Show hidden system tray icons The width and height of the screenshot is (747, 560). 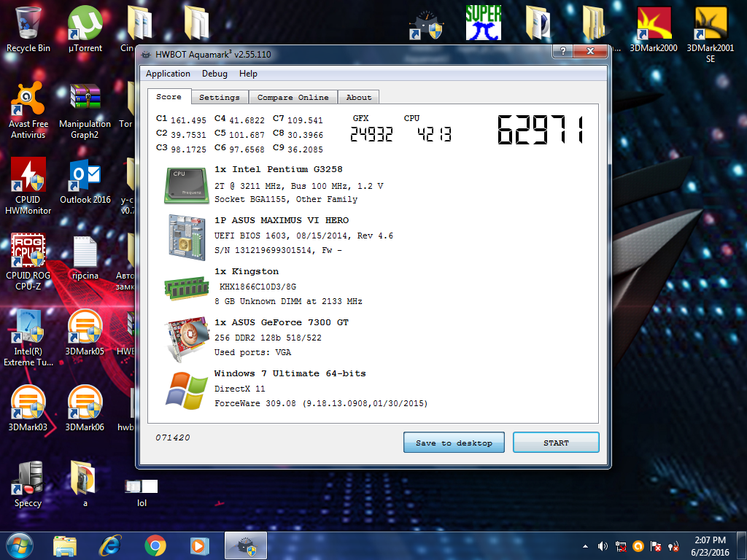[586, 546]
